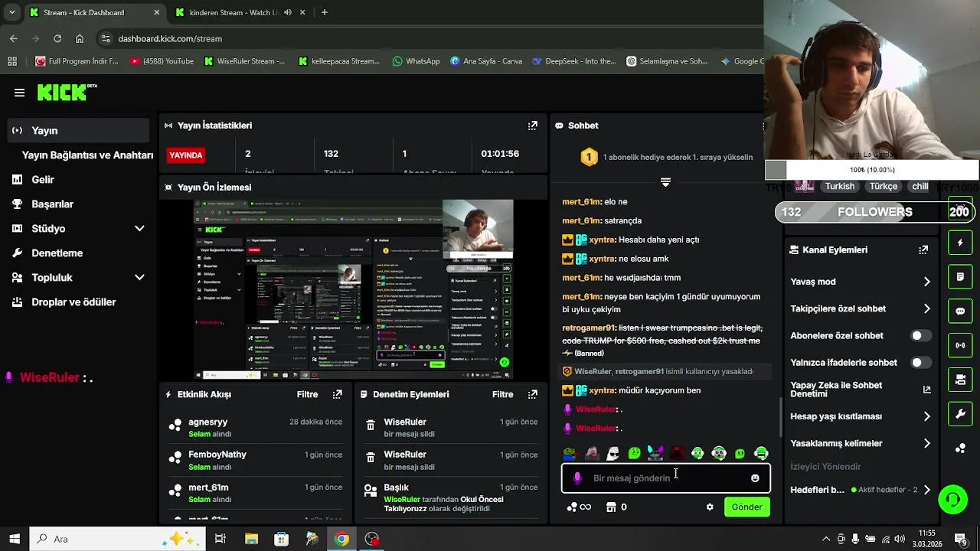Viewport: 980px width, 551px height.
Task: Click the chat bubble icon in right sidebar
Action: point(960,311)
